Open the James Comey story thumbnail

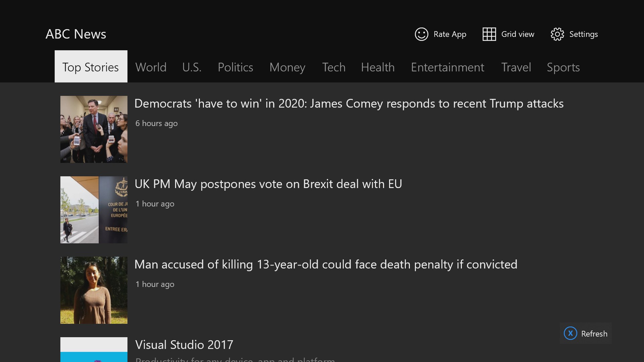click(x=94, y=129)
